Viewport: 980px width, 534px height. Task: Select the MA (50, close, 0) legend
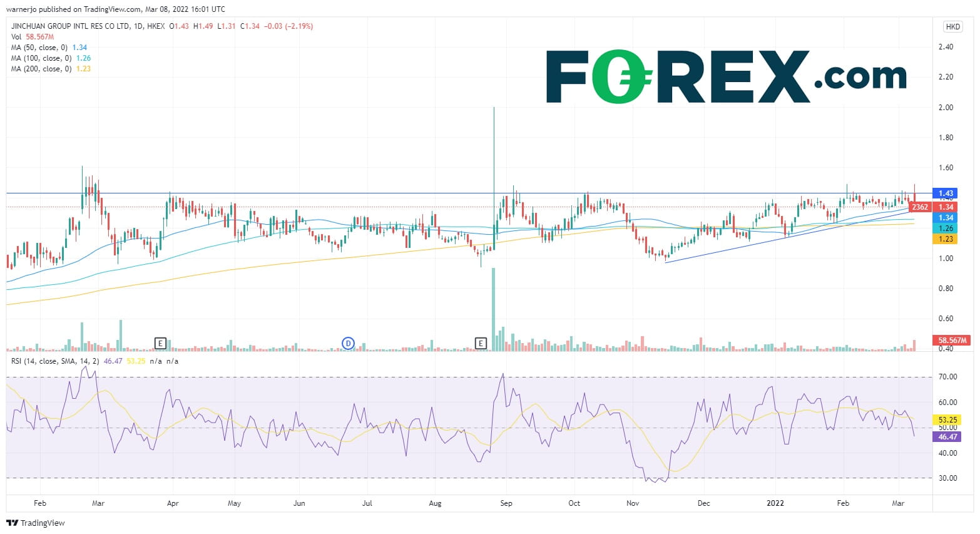click(39, 48)
